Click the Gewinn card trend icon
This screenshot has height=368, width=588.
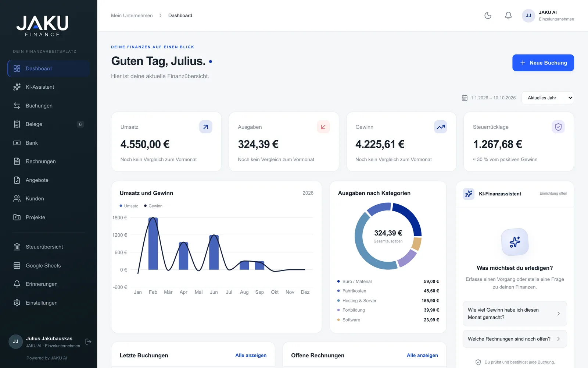coord(441,127)
